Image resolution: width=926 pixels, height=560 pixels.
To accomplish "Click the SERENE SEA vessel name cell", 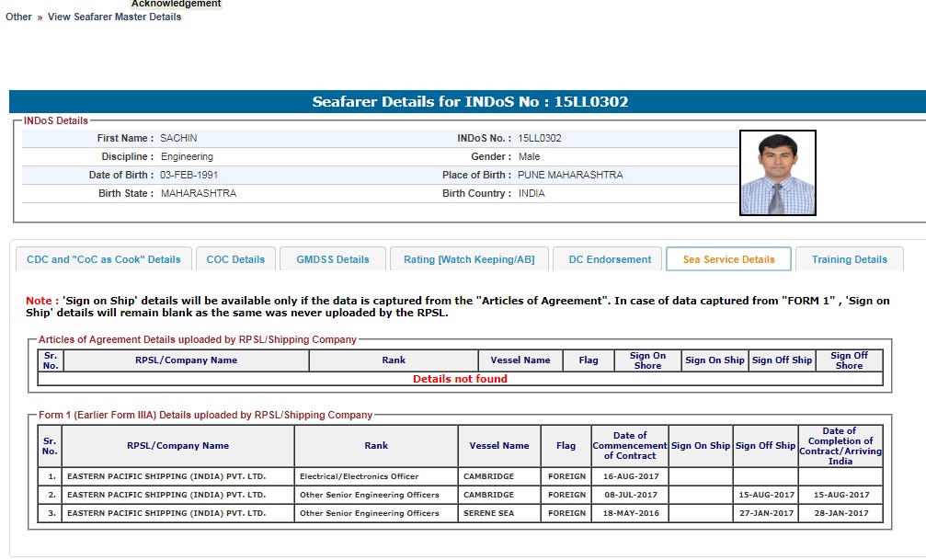I will coord(488,513).
